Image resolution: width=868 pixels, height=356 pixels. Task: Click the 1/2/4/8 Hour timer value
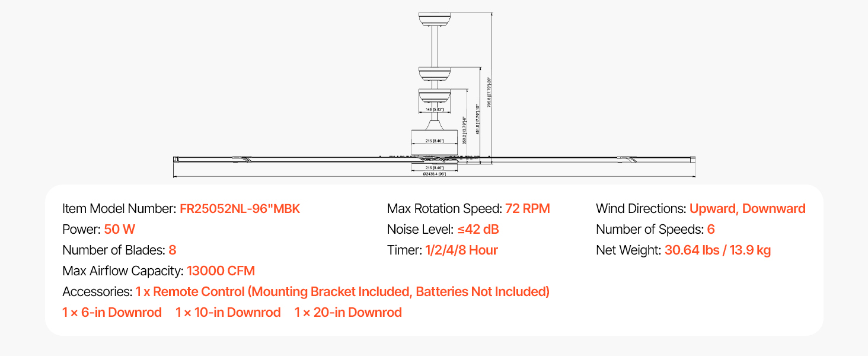461,250
